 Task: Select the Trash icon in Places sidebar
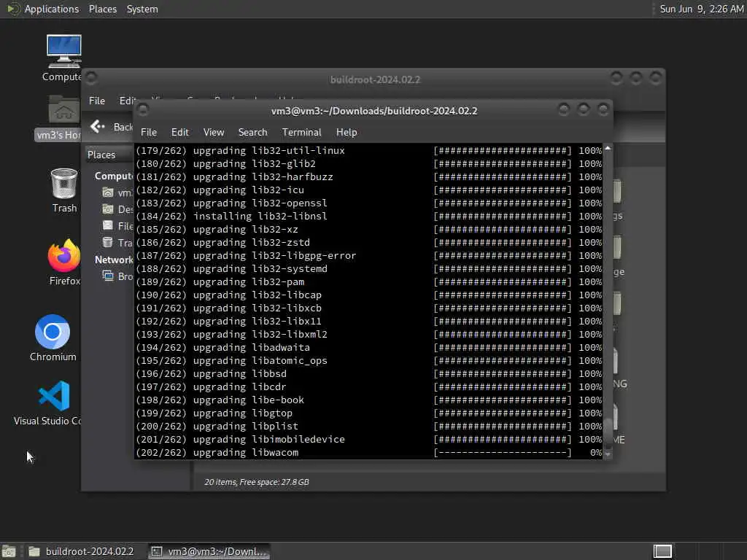(108, 242)
